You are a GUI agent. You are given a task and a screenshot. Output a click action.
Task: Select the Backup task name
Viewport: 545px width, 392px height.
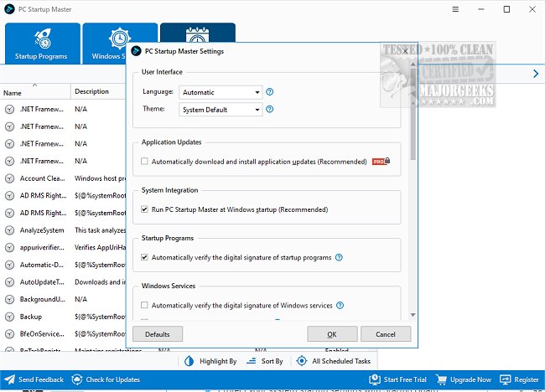[30, 317]
